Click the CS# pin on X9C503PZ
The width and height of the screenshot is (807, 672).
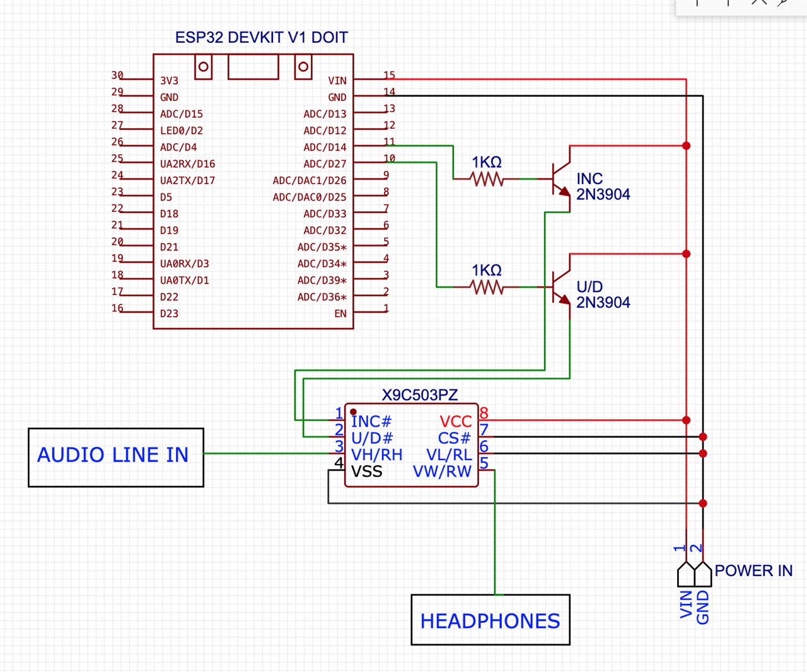click(455, 438)
